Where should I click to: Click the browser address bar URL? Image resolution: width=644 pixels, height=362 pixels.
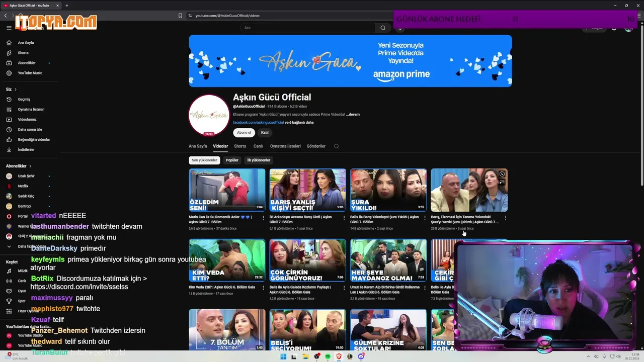(227, 16)
